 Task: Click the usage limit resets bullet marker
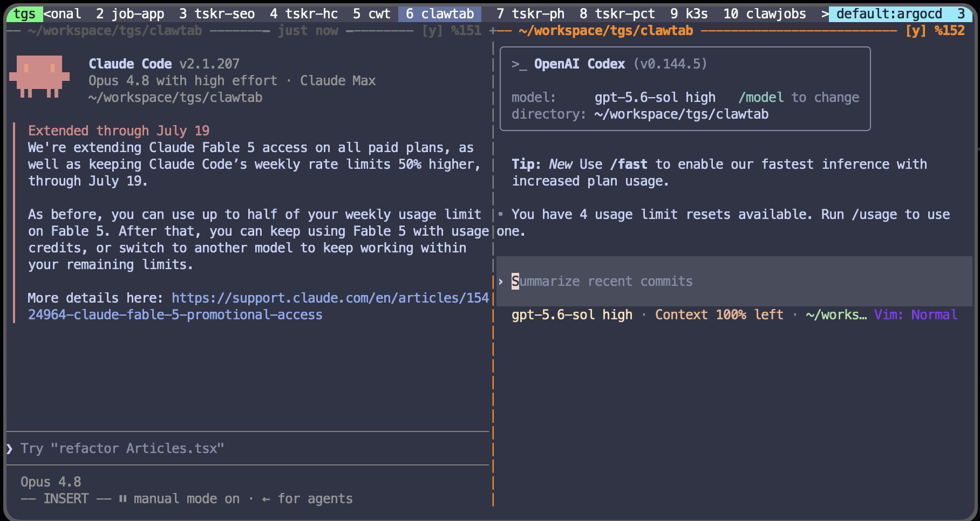point(501,215)
